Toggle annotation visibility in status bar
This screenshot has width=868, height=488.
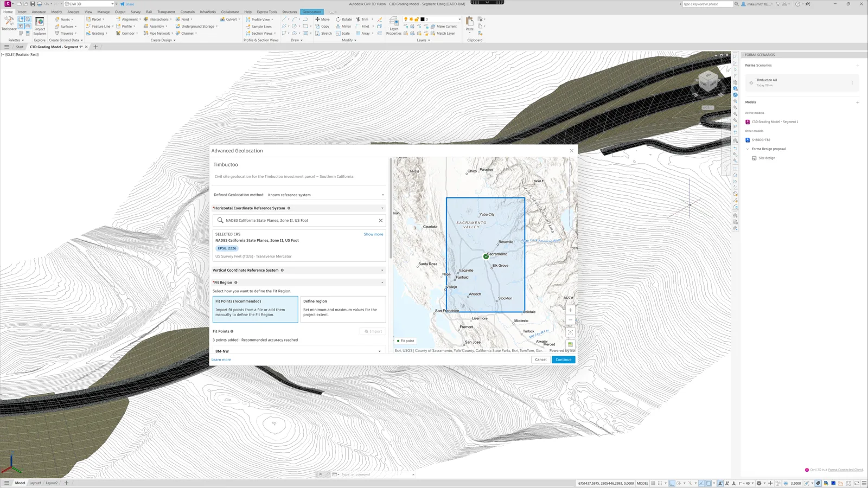coord(720,483)
